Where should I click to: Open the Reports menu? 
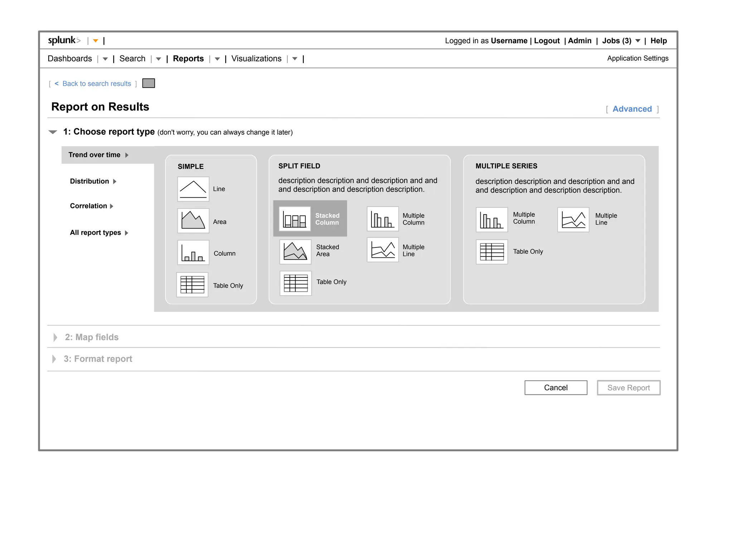[x=188, y=59]
